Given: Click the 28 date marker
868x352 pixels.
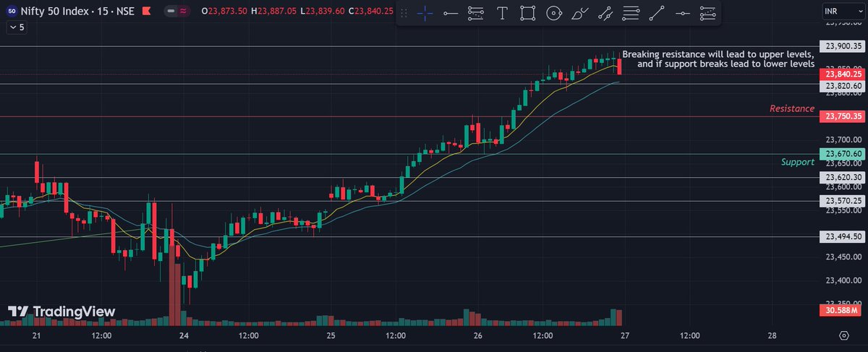Looking at the screenshot, I should point(773,336).
